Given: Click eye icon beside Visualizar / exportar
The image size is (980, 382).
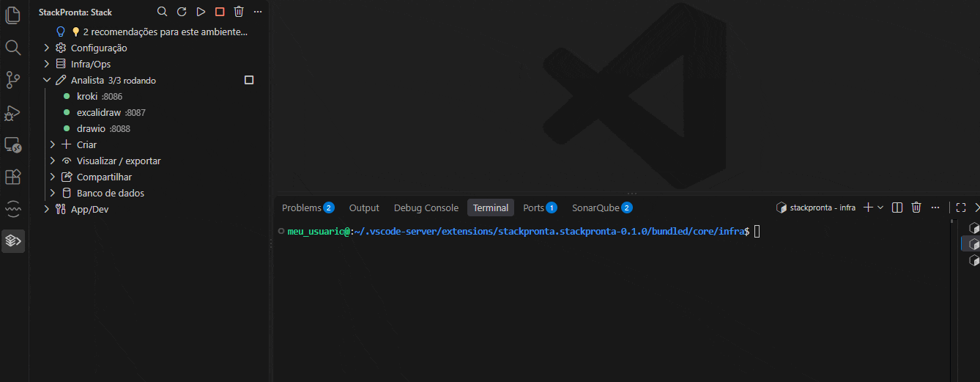Looking at the screenshot, I should [67, 161].
